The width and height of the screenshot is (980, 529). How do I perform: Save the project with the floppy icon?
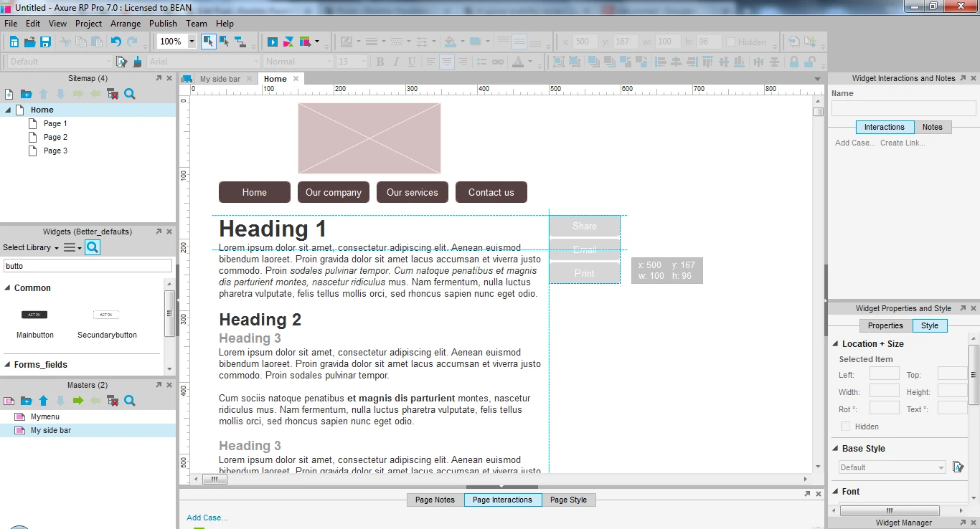click(x=45, y=42)
